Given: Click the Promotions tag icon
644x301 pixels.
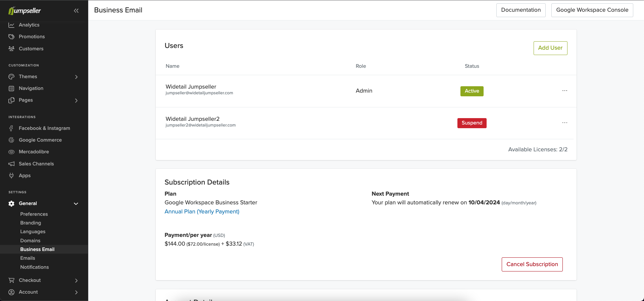Looking at the screenshot, I should tap(11, 37).
